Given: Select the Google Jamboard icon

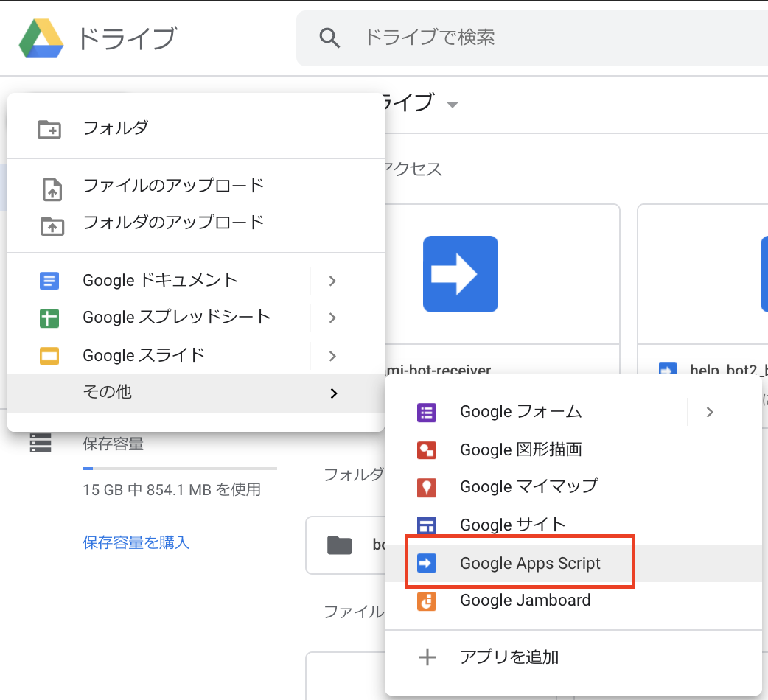Looking at the screenshot, I should (428, 601).
